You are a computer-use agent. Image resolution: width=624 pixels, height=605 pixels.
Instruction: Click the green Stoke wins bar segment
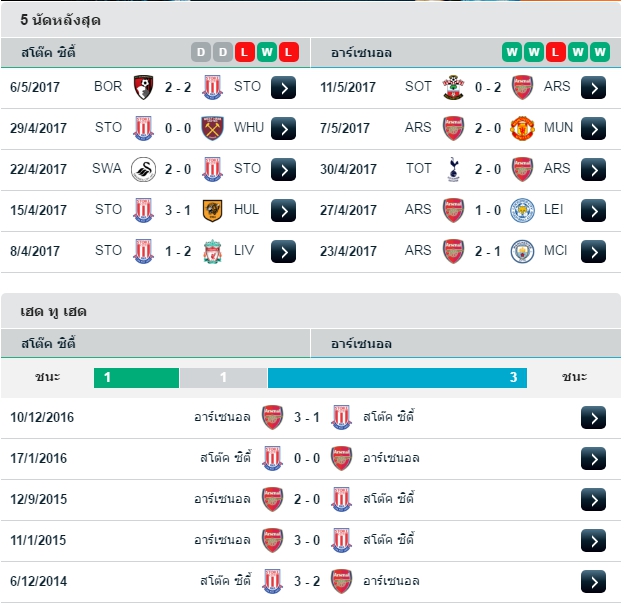[x=136, y=378]
